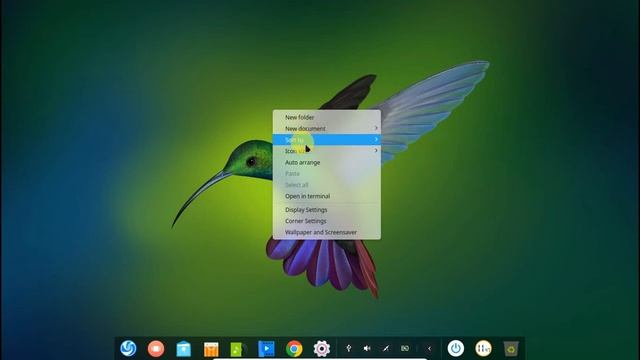Open Control Center gear icon in dock
This screenshot has width=640, height=360.
(x=322, y=349)
